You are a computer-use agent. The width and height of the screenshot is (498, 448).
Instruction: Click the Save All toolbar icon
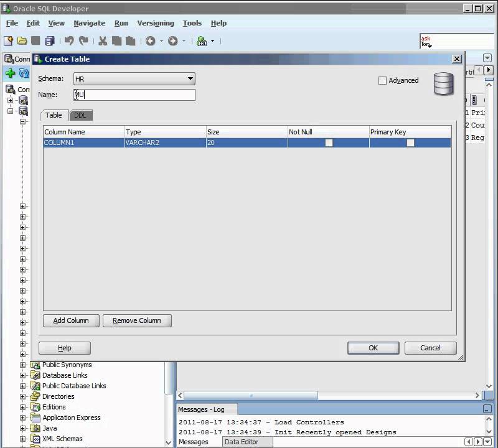[50, 40]
